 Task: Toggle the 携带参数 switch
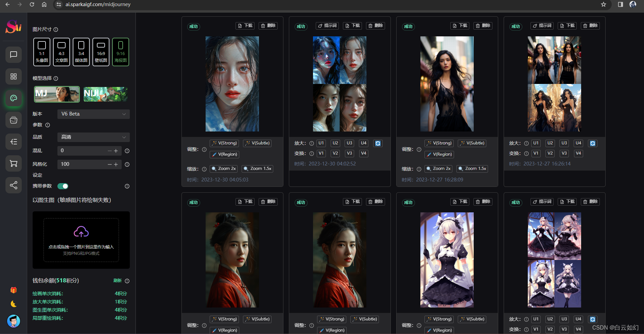63,186
